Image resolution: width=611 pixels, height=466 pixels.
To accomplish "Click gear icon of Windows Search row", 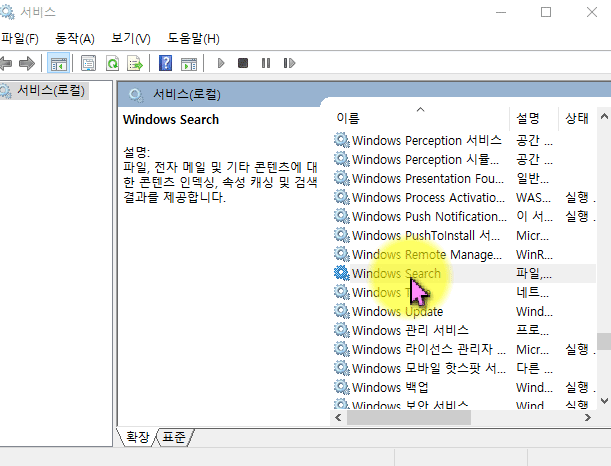I will point(342,273).
